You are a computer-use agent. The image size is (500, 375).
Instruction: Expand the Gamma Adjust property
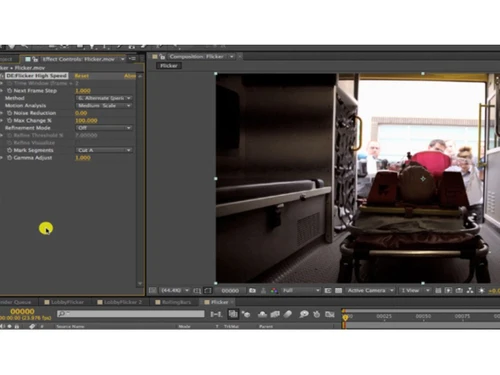2,158
